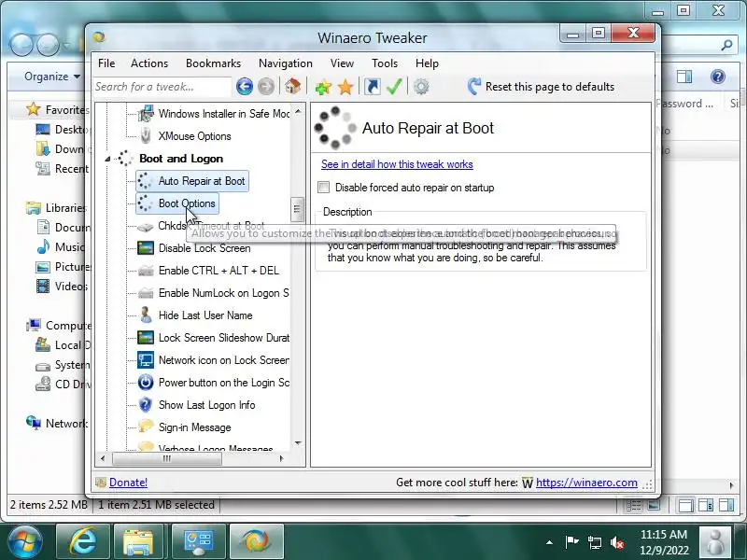The height and width of the screenshot is (560, 747).
Task: Click the Network icon on Lock Screen monitor icon
Action: 146,359
